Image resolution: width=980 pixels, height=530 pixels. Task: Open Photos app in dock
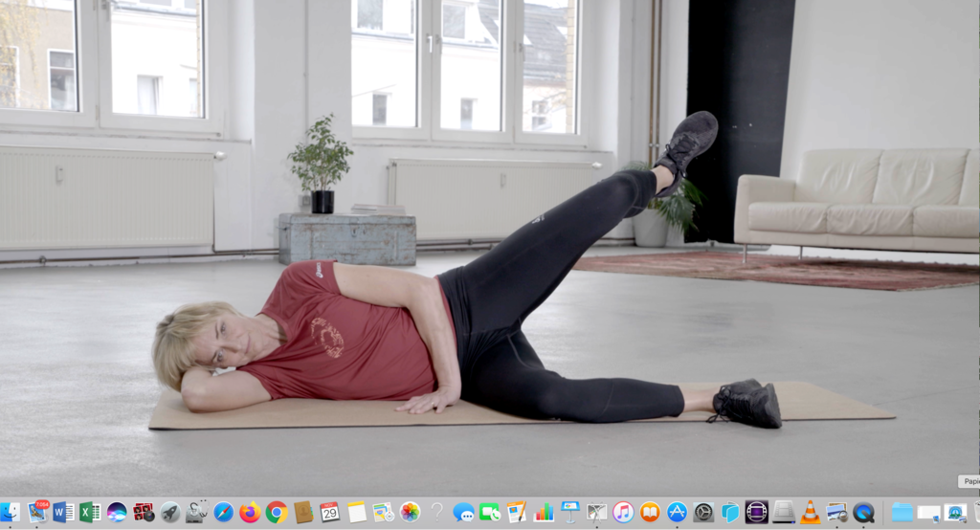coord(410,512)
